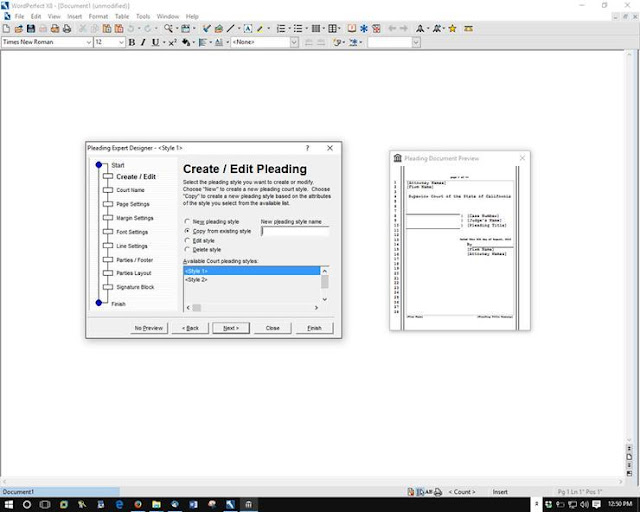Select the Draw line tool icon
This screenshot has height=512, width=640.
click(231, 29)
